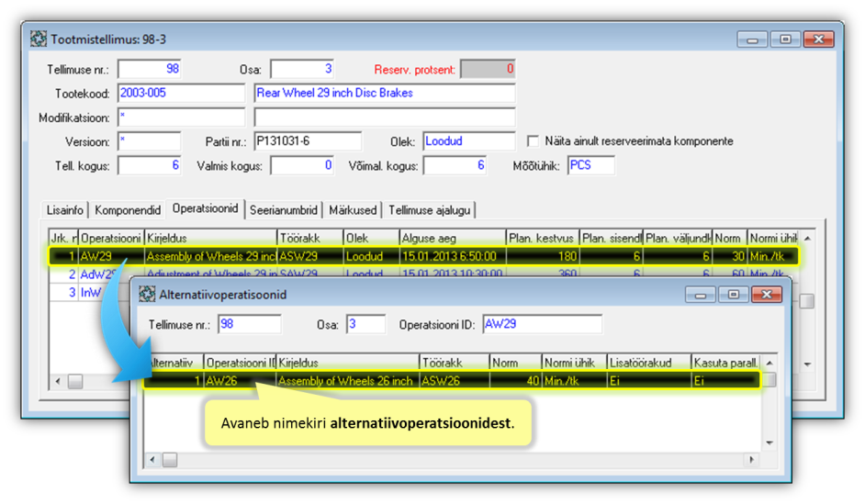Click the ASW29 Töörakk cell
The height and width of the screenshot is (504, 865).
point(309,256)
